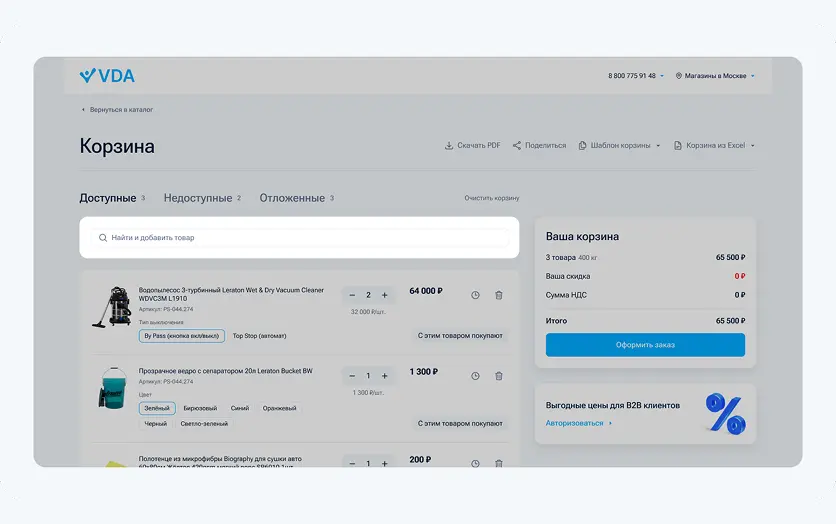Postpone the microfiber towel with clock icon
The height and width of the screenshot is (524, 836).
(x=475, y=463)
